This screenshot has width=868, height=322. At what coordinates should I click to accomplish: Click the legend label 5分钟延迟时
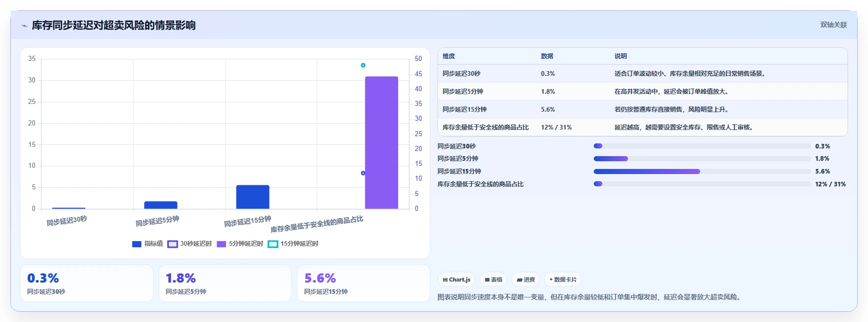point(246,244)
